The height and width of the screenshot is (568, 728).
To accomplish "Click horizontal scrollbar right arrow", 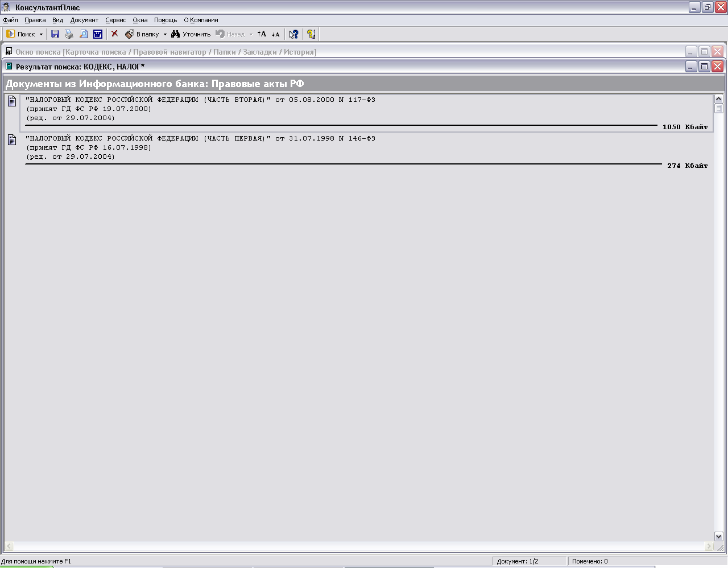I will point(709,546).
